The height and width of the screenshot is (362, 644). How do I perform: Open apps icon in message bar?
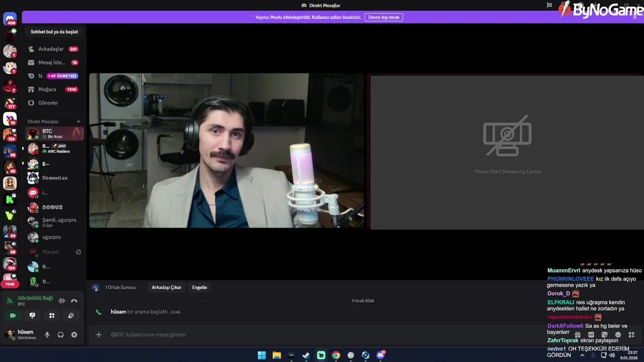pos(631,334)
